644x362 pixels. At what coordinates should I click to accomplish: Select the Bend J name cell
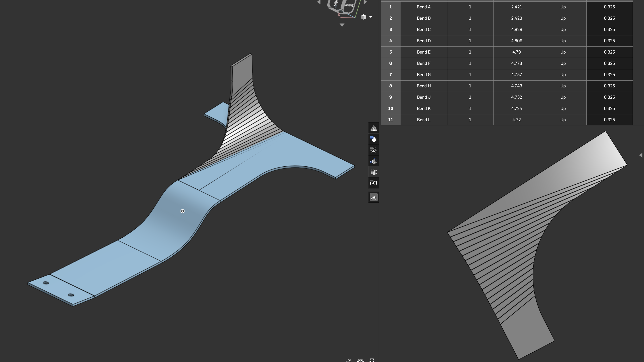(x=424, y=97)
